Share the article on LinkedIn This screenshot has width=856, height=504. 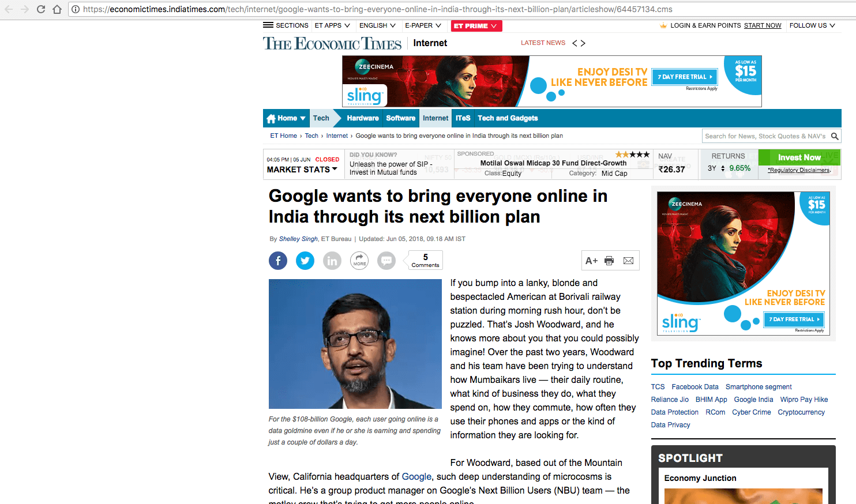(x=332, y=260)
